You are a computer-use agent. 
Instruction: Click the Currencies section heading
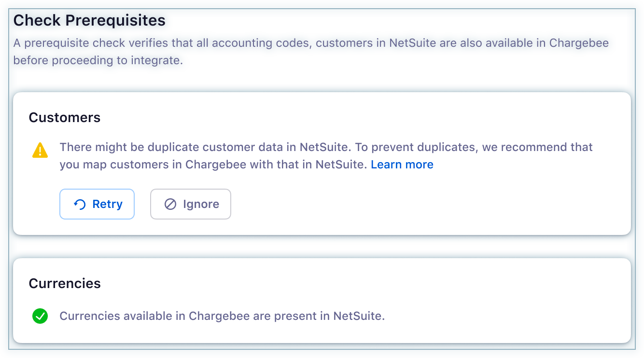point(65,283)
